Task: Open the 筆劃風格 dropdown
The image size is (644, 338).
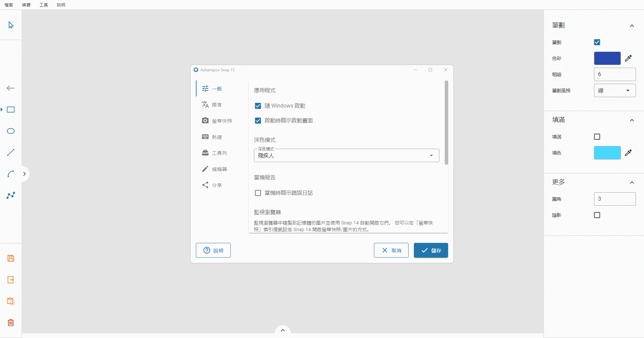Action: (x=614, y=90)
